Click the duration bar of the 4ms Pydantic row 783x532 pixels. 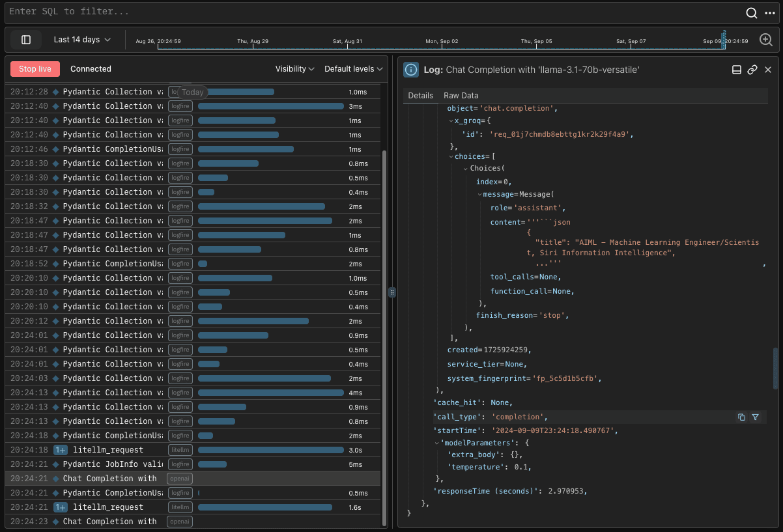pos(270,393)
